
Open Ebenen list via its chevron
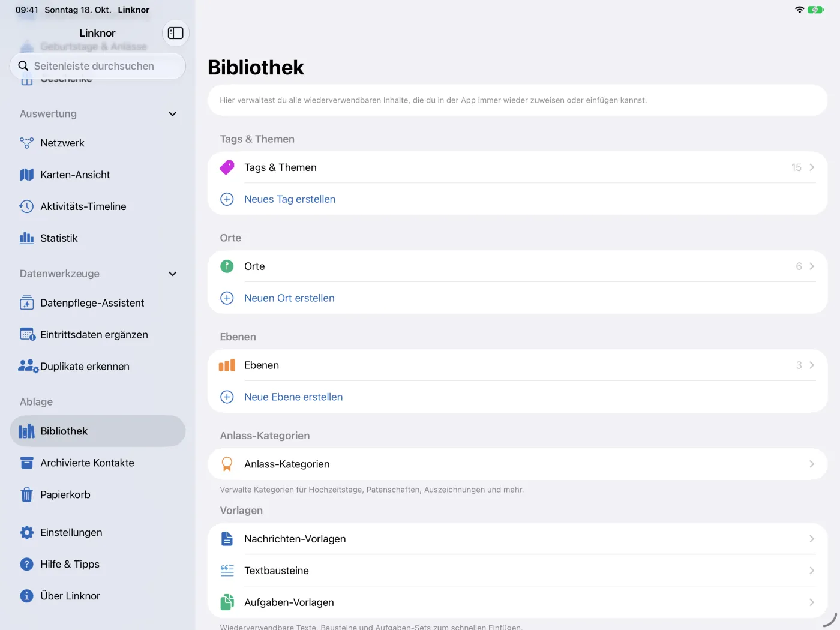tap(812, 365)
